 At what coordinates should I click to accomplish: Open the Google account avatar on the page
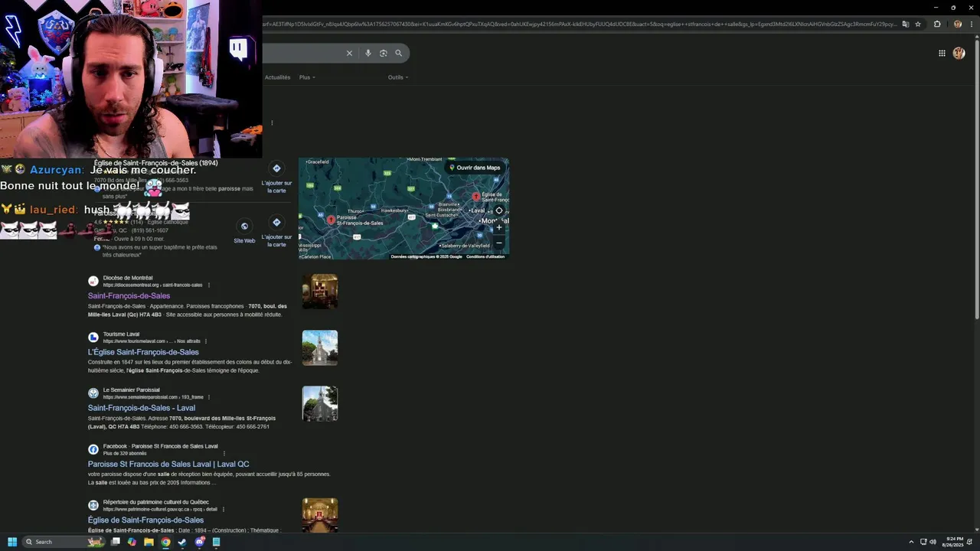[x=959, y=53]
